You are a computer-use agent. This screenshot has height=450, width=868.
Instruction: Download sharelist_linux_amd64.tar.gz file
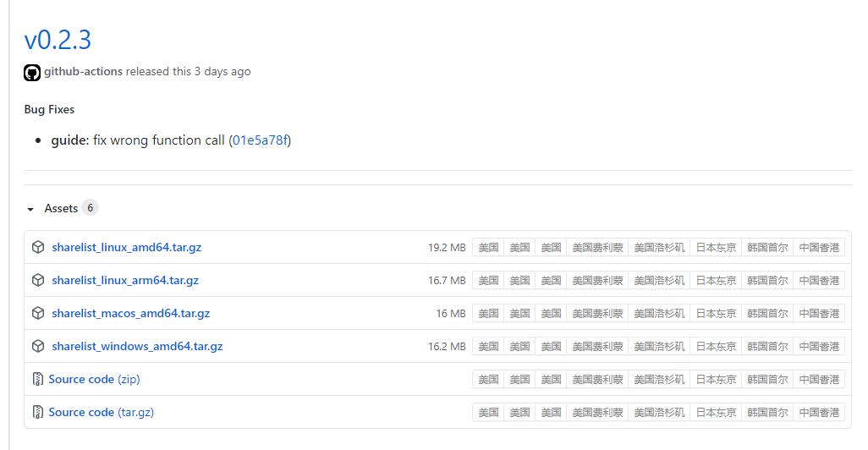point(127,248)
